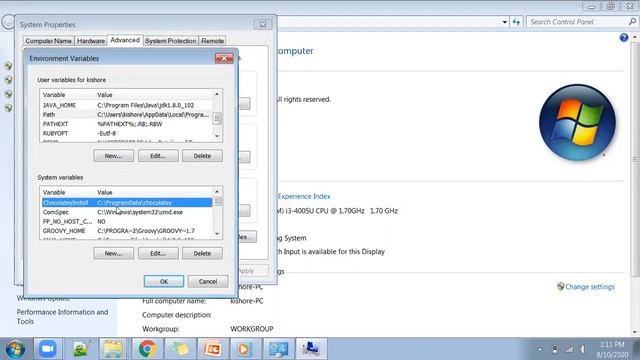Image resolution: width=640 pixels, height=360 pixels.
Task: Switch to the Remote tab
Action: 213,41
